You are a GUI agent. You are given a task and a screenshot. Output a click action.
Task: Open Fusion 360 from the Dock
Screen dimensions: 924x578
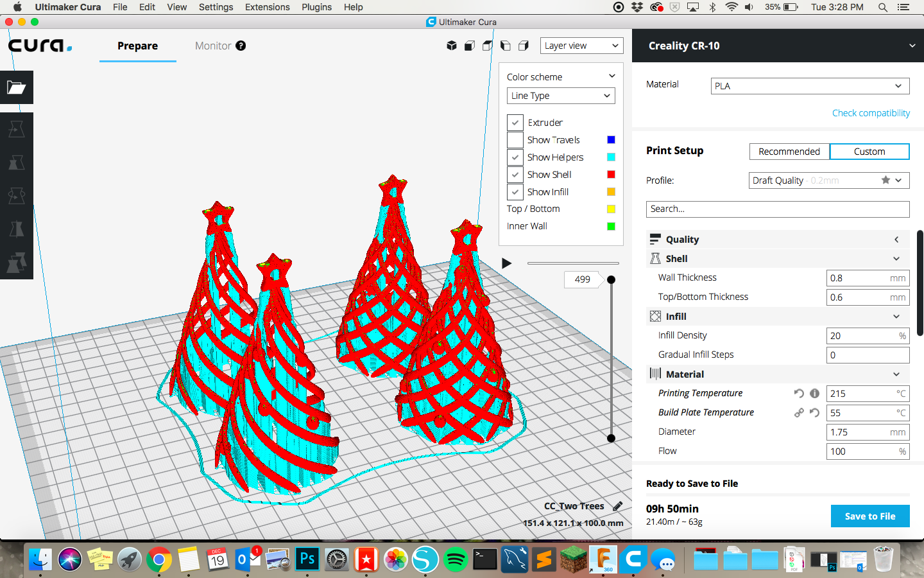click(x=603, y=559)
